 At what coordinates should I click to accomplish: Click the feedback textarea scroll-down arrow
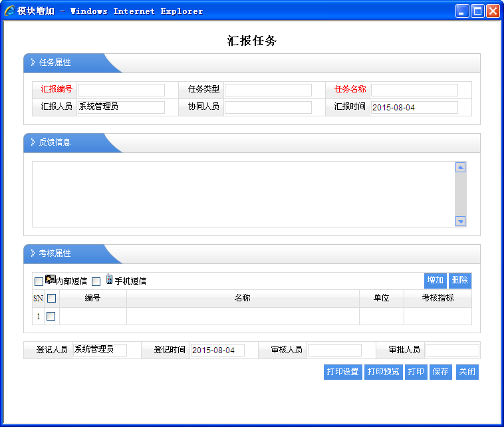point(460,221)
